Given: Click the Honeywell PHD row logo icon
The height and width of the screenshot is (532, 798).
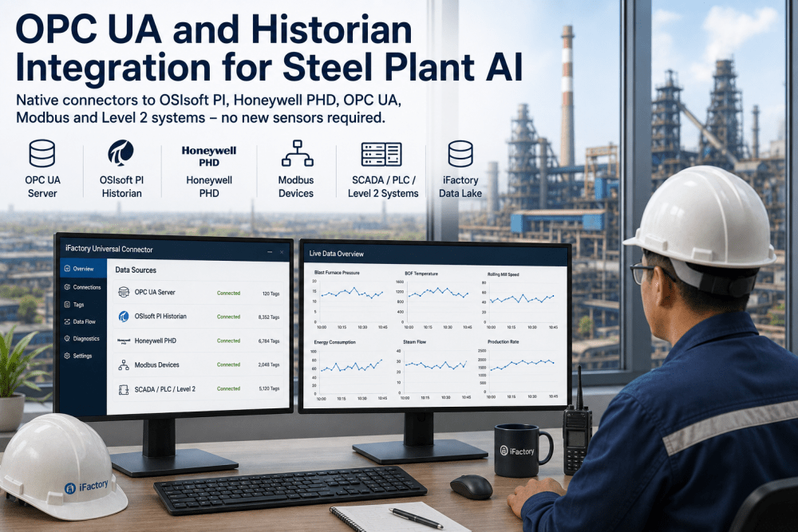Looking at the screenshot, I should click(x=124, y=341).
